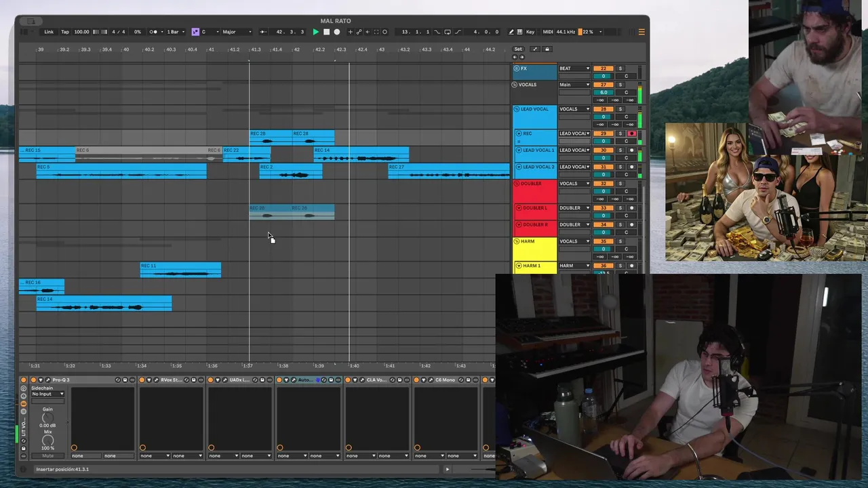868x488 pixels.
Task: Open the metronome settings dropdown arrow
Action: pyautogui.click(x=162, y=32)
